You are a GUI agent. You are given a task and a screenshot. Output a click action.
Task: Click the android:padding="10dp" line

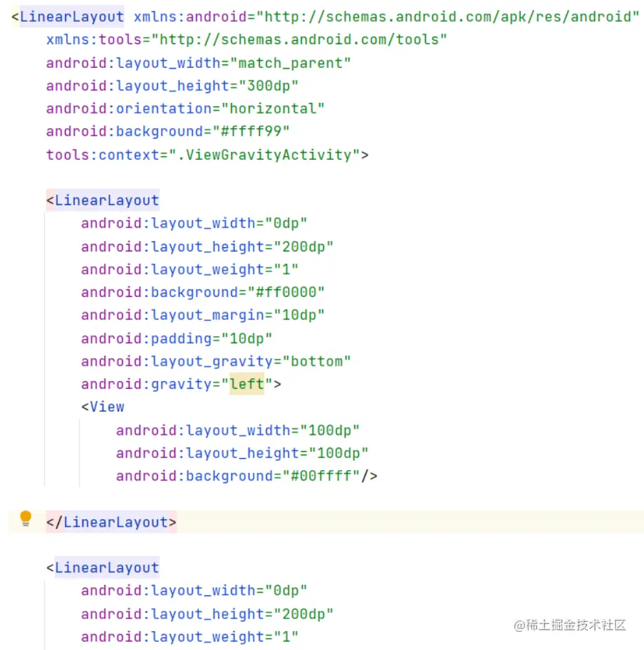tap(177, 339)
